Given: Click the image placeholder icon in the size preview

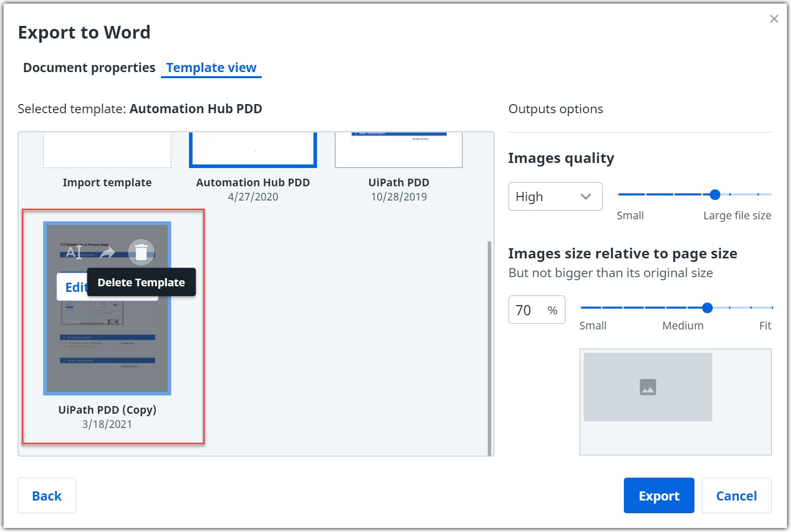Looking at the screenshot, I should pos(648,387).
